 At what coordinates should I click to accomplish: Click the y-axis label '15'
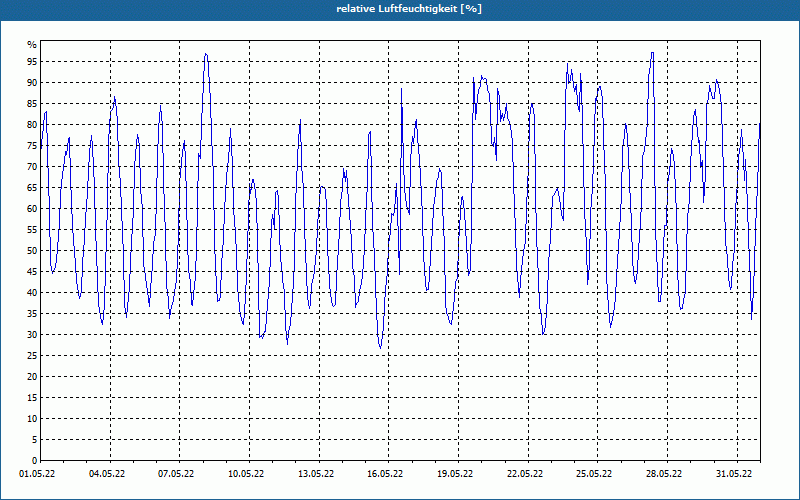click(x=32, y=397)
